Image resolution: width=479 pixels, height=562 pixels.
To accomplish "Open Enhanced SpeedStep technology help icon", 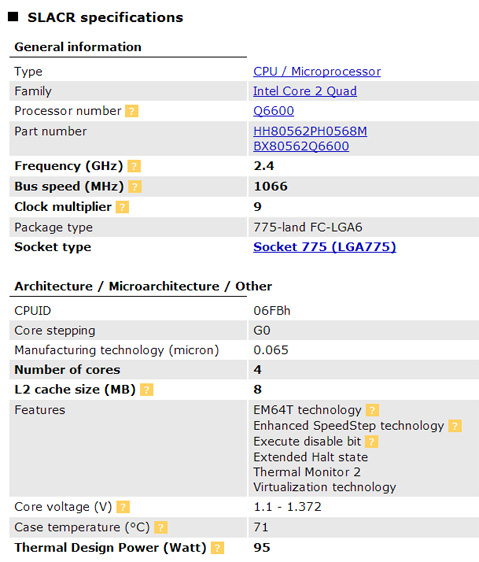I will pyautogui.click(x=455, y=426).
